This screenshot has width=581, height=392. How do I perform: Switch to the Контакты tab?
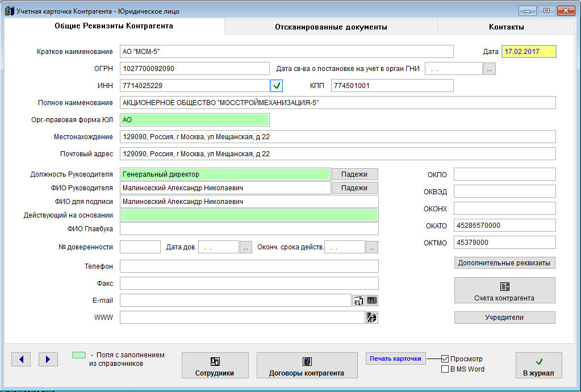click(506, 27)
